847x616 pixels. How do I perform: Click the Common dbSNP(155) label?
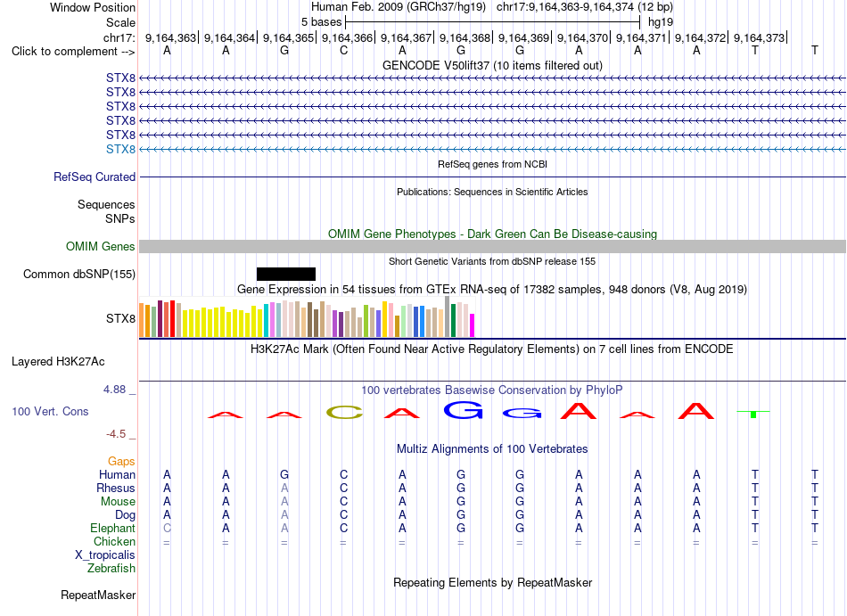tap(79, 275)
